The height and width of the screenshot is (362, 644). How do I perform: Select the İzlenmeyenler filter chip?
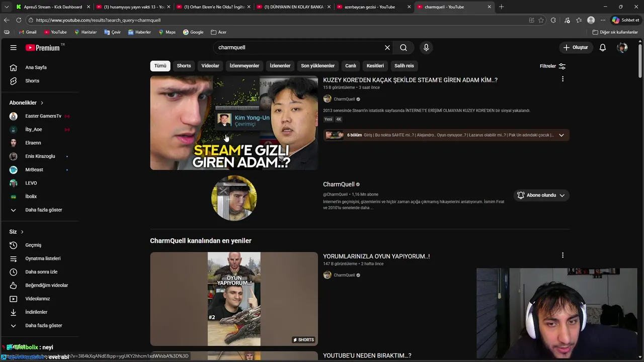tap(245, 66)
